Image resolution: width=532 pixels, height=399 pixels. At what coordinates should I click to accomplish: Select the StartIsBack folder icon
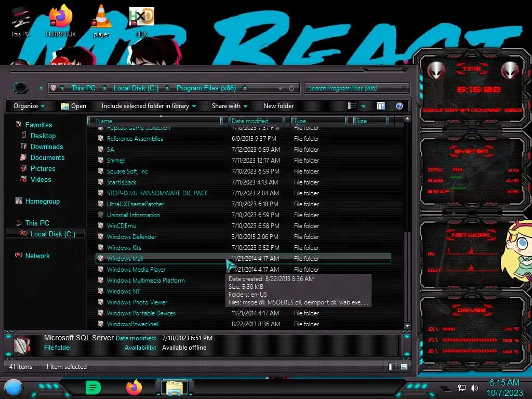101,182
